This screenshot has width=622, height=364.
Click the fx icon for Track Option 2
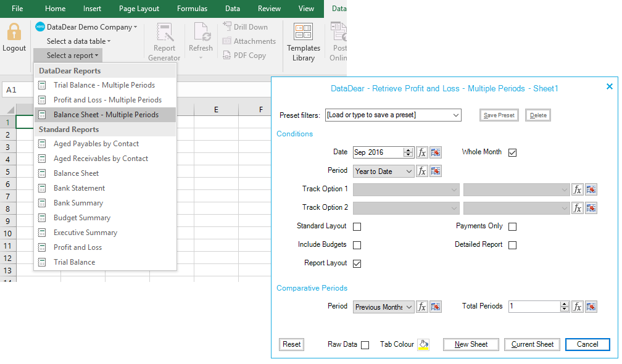click(578, 208)
